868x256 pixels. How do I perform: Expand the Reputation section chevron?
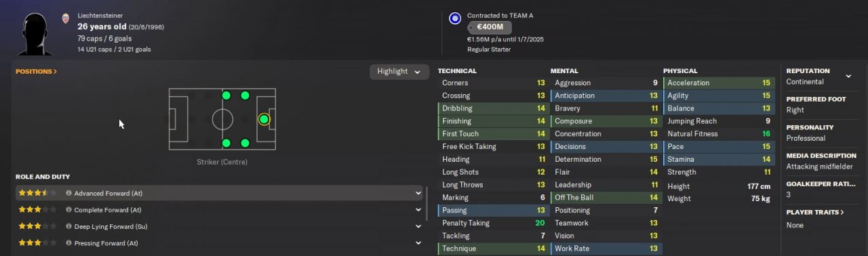[x=848, y=76]
